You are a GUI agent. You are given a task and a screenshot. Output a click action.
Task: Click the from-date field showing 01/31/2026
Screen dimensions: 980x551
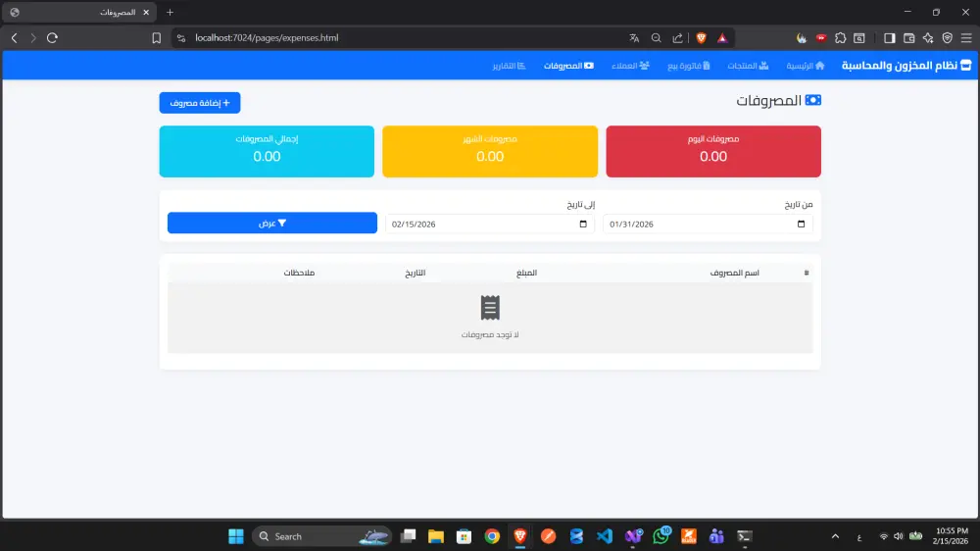[708, 224]
